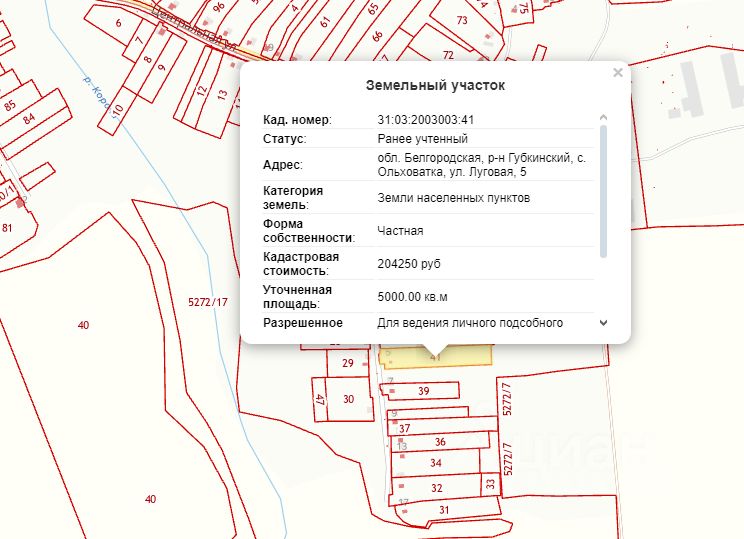The height and width of the screenshot is (539, 744).
Task: Click value Земли населенных пунктов
Action: pyautogui.click(x=454, y=198)
